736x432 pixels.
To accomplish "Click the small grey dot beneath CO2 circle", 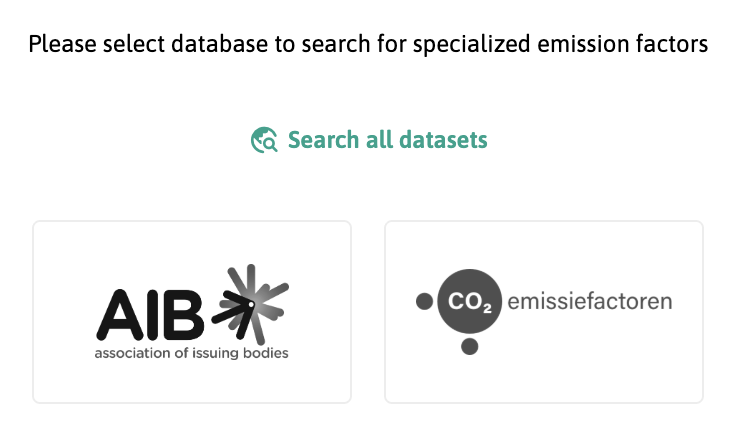I will click(x=469, y=347).
